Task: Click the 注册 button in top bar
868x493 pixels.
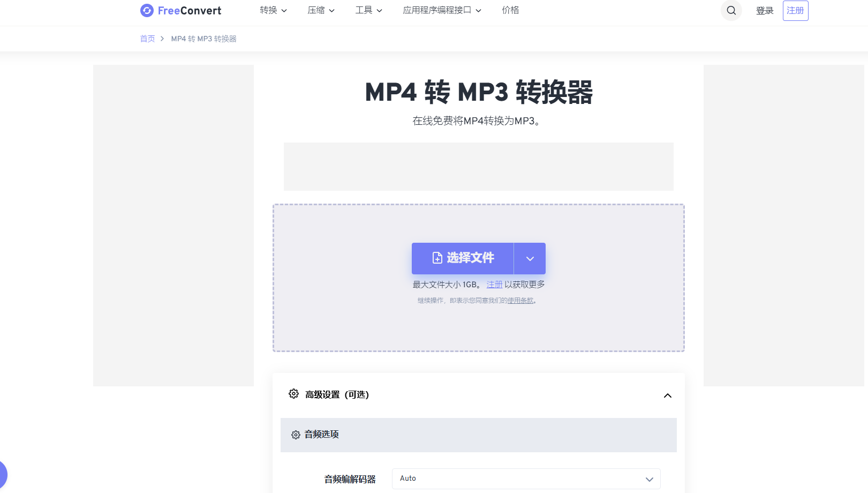Action: [795, 10]
